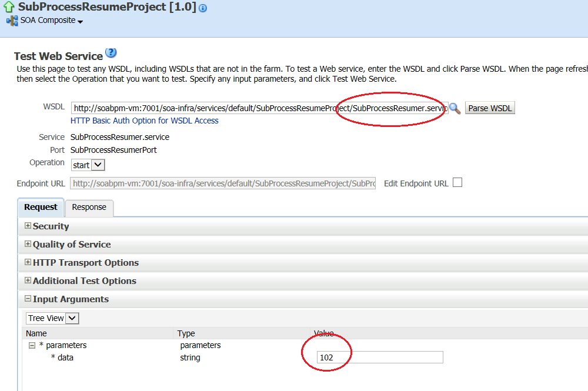This screenshot has height=391, width=588.
Task: Expand the Quality of Service section
Action: click(x=28, y=244)
